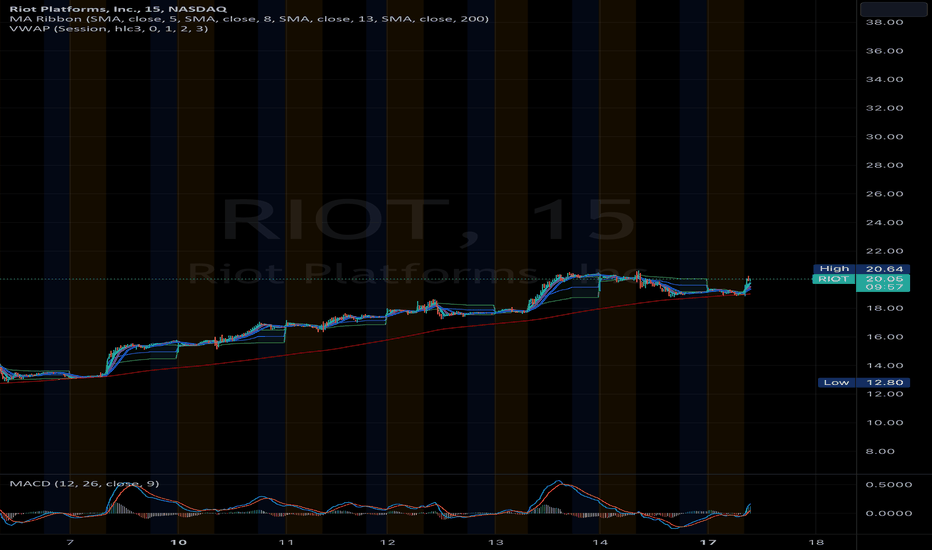This screenshot has width=932, height=550.
Task: Select the VWAP indicator legend
Action: point(109,28)
